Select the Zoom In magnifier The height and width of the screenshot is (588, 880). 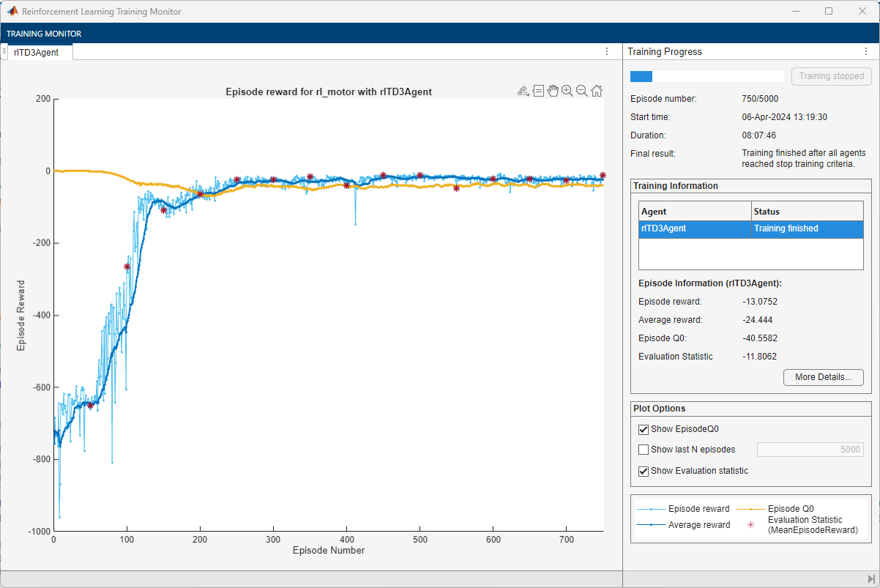(567, 91)
